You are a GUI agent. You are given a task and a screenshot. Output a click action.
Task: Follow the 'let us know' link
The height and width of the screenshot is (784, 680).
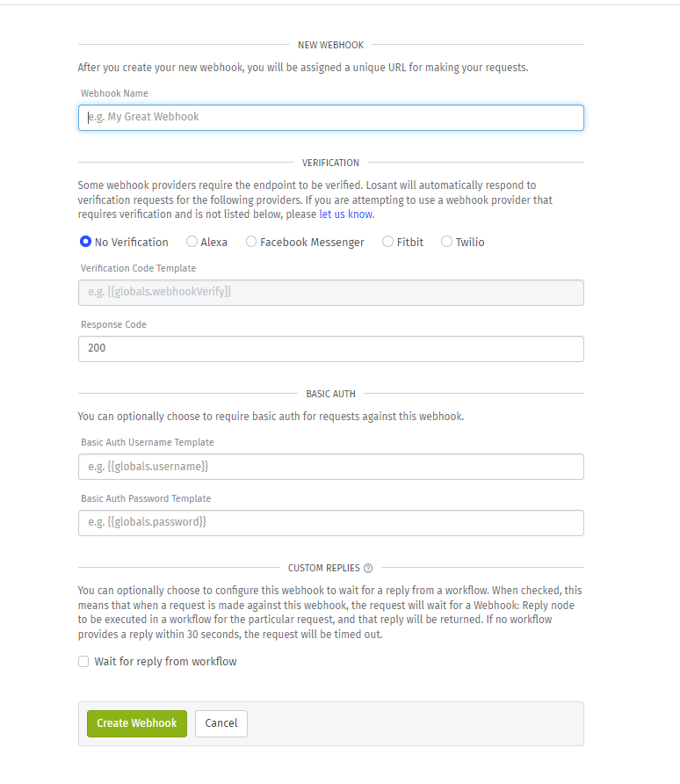coord(346,214)
